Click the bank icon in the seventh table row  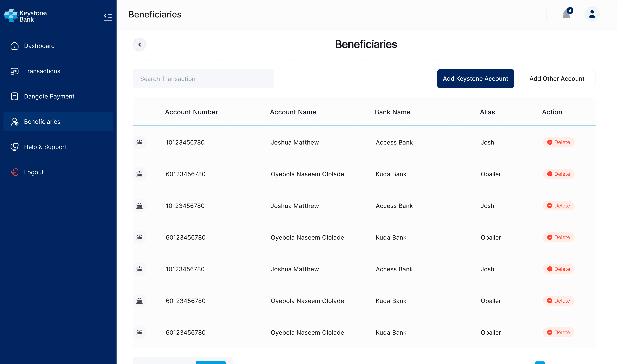(139, 332)
